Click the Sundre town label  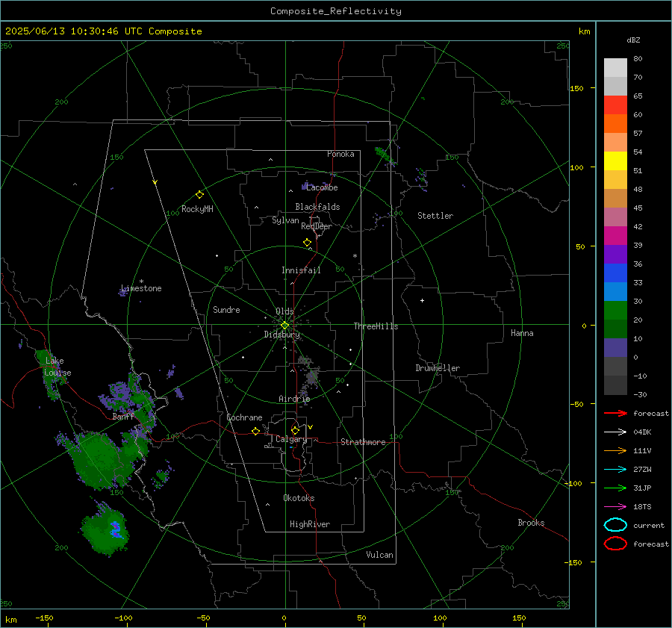click(226, 309)
